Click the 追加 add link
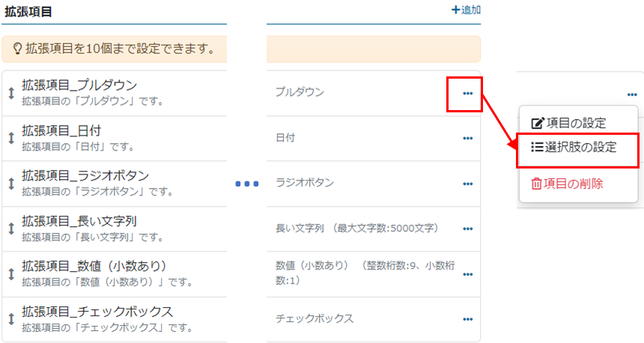Viewport: 644px width, 343px height. tap(467, 10)
